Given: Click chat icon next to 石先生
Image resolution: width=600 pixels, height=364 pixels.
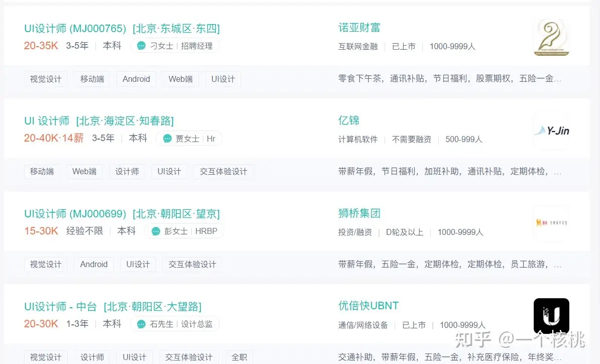Looking at the screenshot, I should tap(142, 324).
